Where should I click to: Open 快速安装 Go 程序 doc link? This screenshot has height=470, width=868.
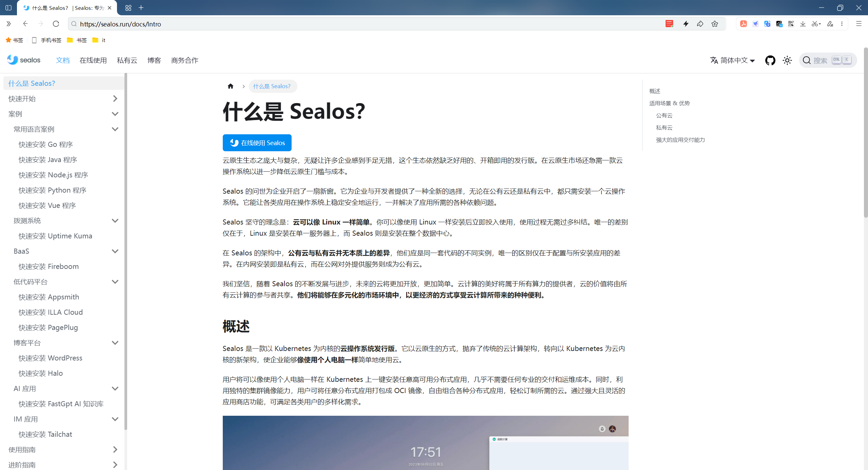point(46,144)
